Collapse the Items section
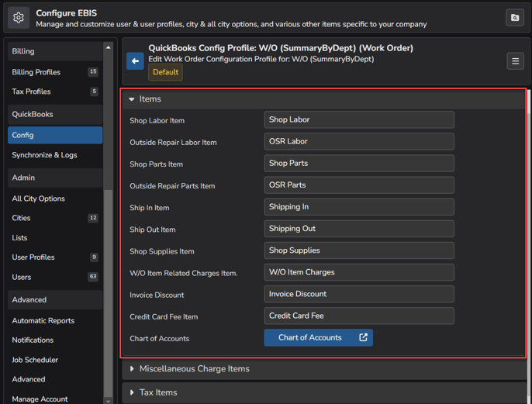This screenshot has height=404, width=532. click(x=132, y=99)
